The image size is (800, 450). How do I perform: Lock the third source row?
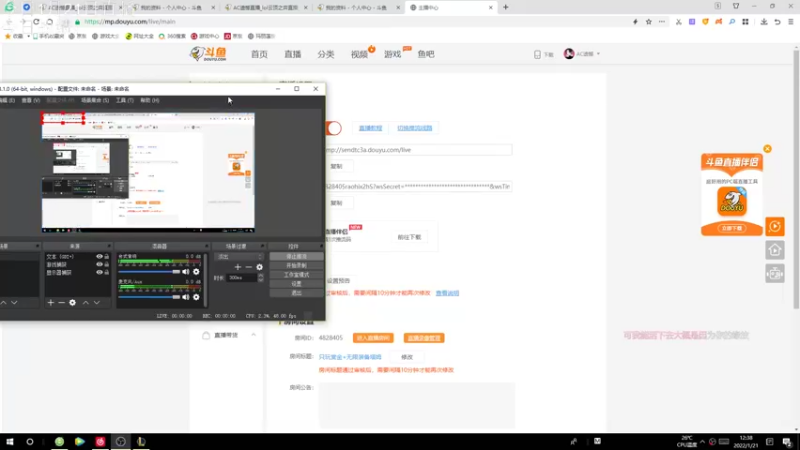107,272
